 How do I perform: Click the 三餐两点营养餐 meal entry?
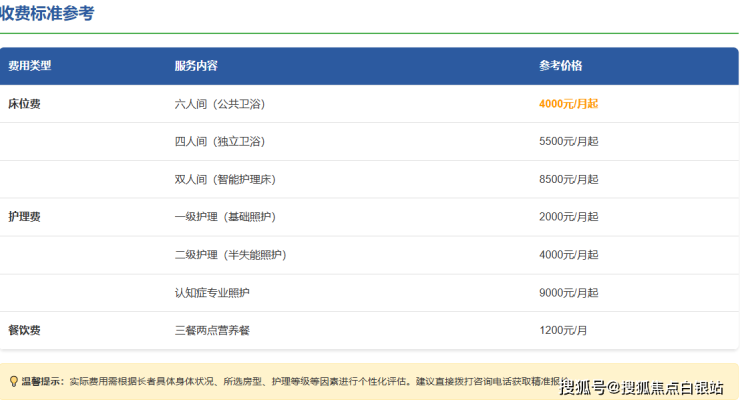(x=212, y=330)
